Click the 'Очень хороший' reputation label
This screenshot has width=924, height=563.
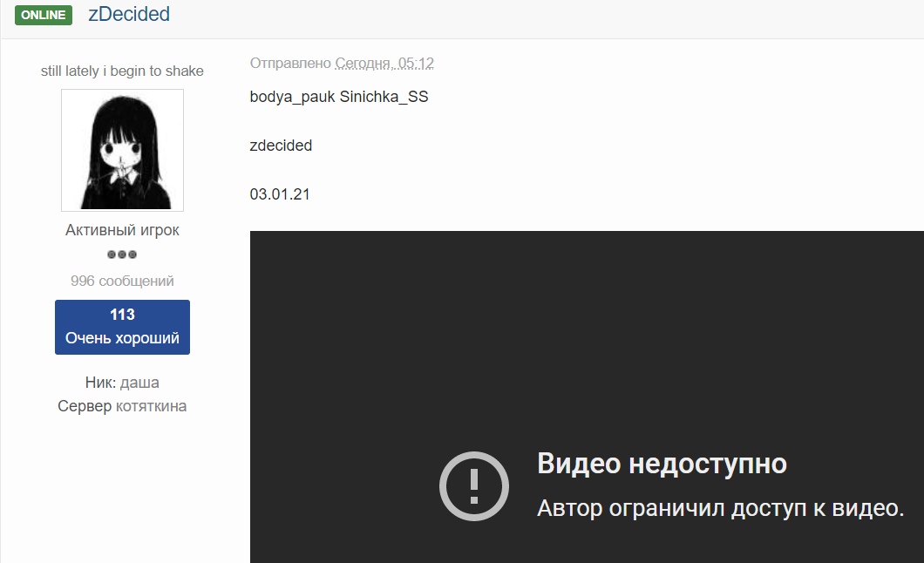click(122, 338)
